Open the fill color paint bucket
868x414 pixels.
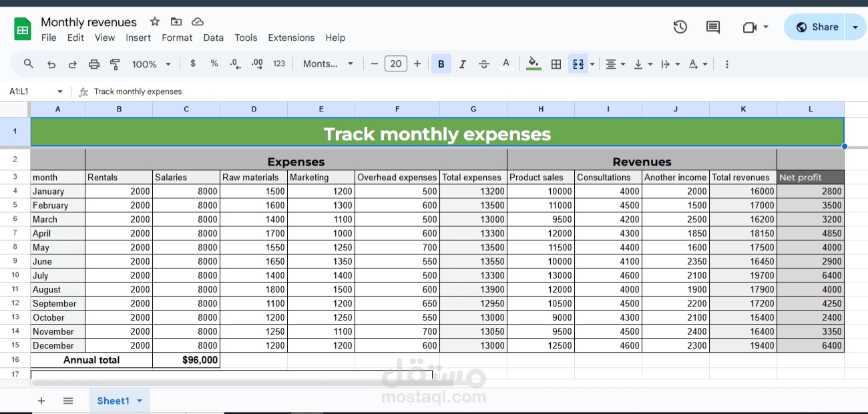[x=533, y=63]
